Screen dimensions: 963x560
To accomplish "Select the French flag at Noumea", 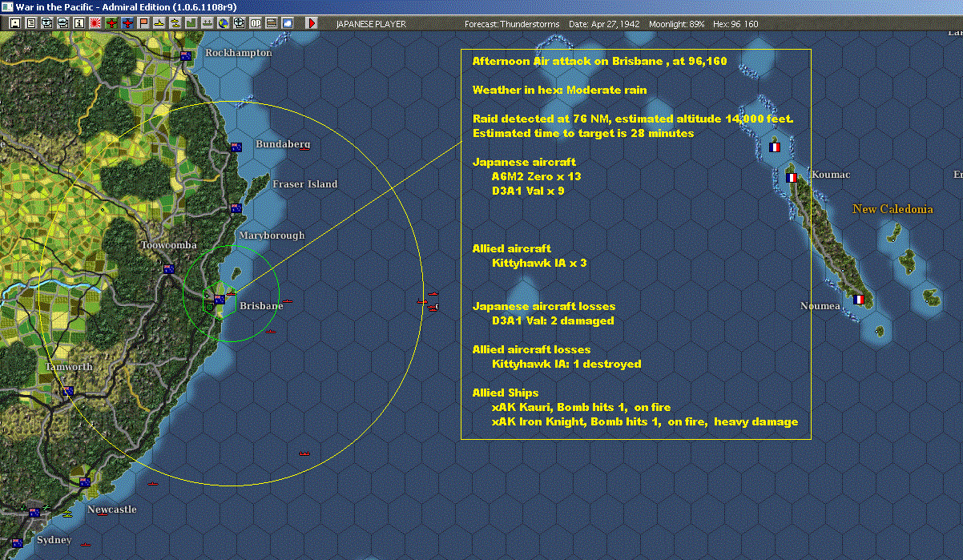I will tap(859, 300).
